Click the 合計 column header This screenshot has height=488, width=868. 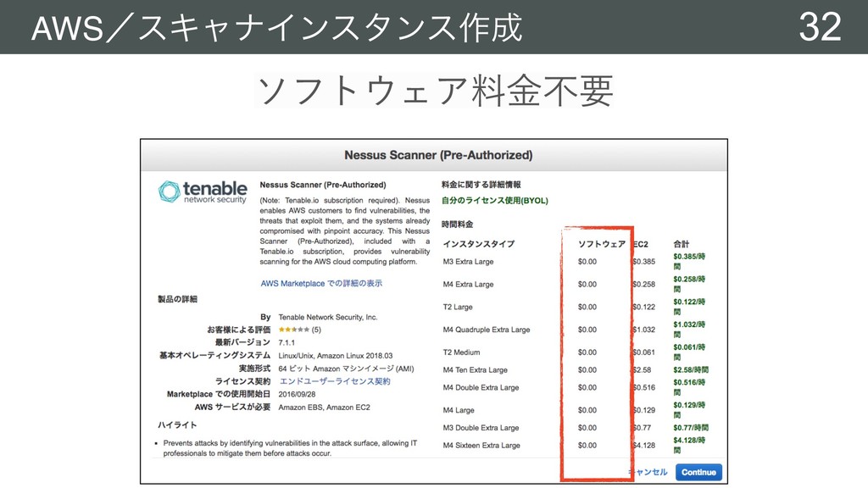coord(682,244)
